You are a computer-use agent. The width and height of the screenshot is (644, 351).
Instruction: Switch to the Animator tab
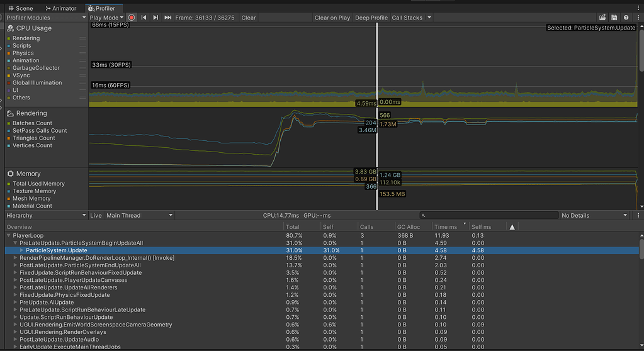(x=61, y=8)
